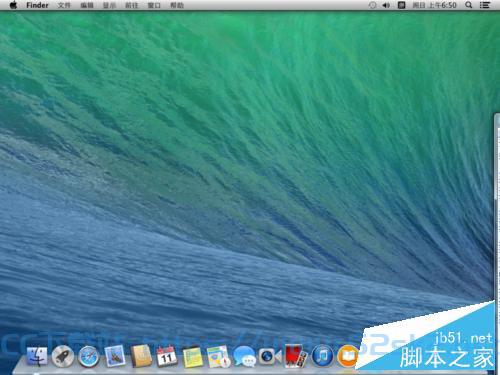This screenshot has height=375, width=500.
Task: Launch Safari compass icon in Dock
Action: point(88,357)
